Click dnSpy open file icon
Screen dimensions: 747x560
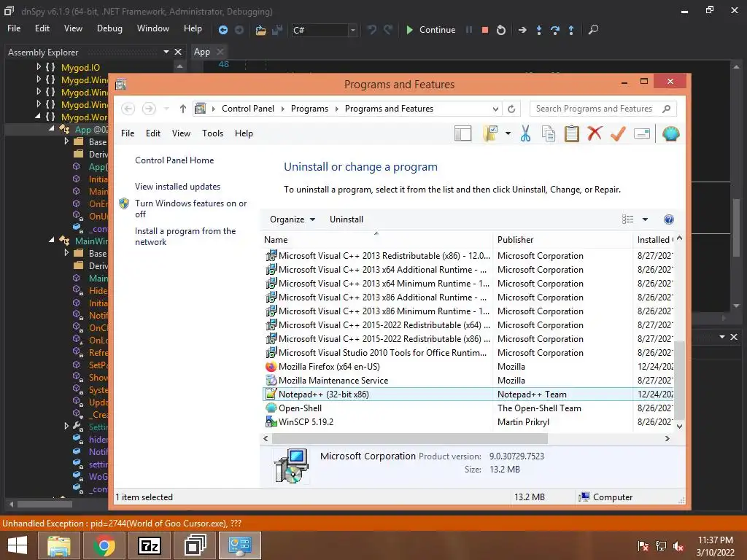coord(260,29)
